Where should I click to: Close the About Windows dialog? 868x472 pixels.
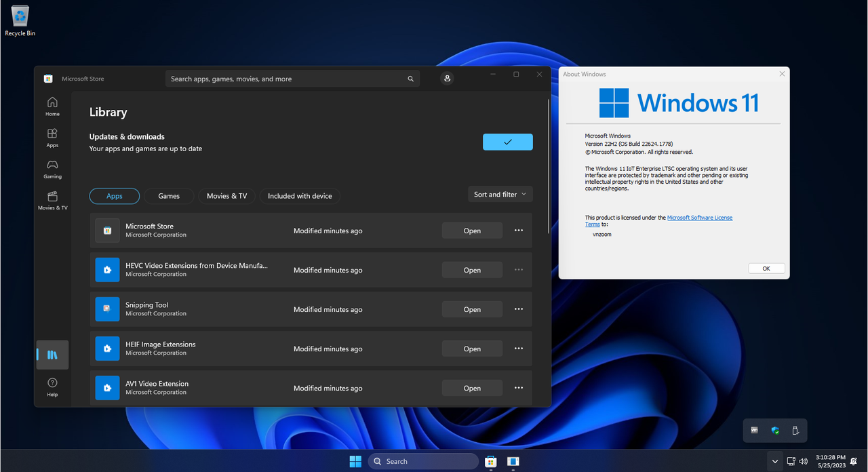[x=782, y=74]
